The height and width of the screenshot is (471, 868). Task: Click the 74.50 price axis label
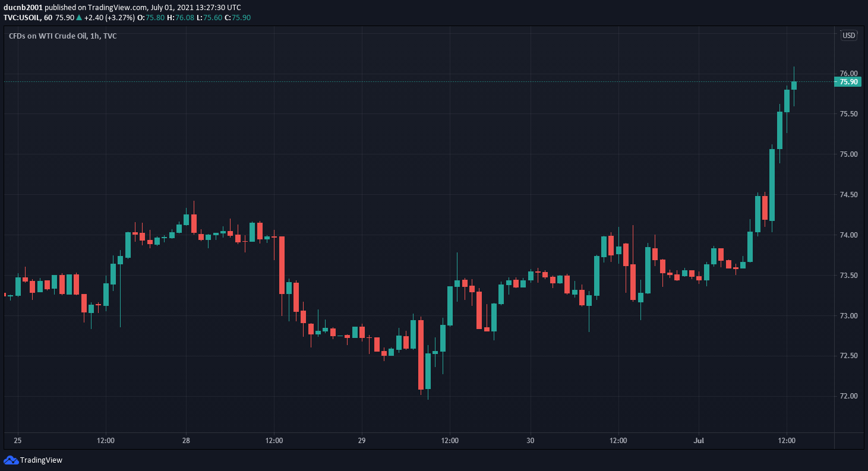point(848,195)
